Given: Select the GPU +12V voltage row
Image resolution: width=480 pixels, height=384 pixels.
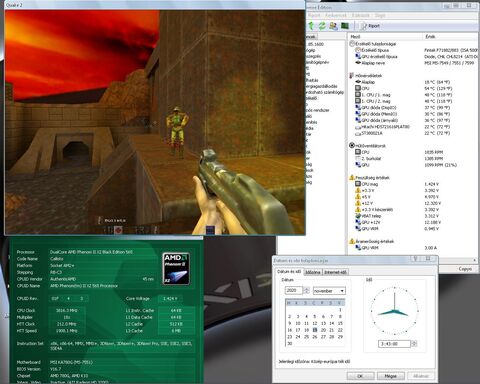Looking at the screenshot, I should click(x=368, y=222).
